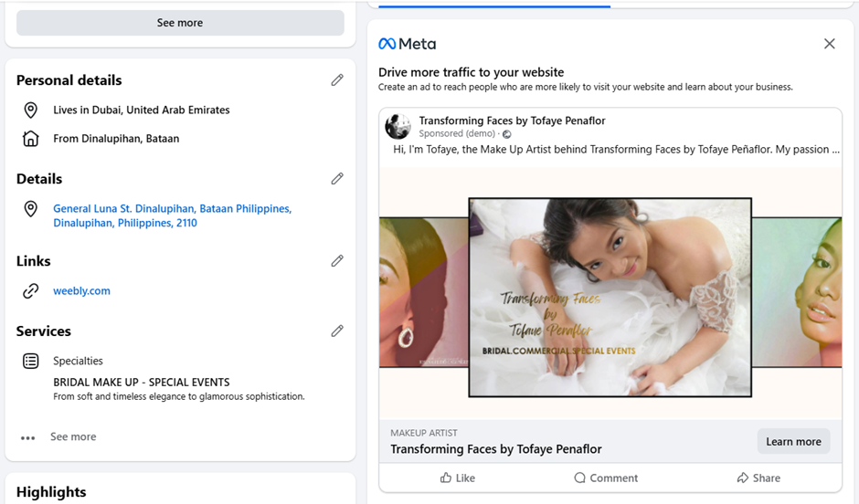The width and height of the screenshot is (859, 504).
Task: Comment on the sponsored post
Action: 606,478
